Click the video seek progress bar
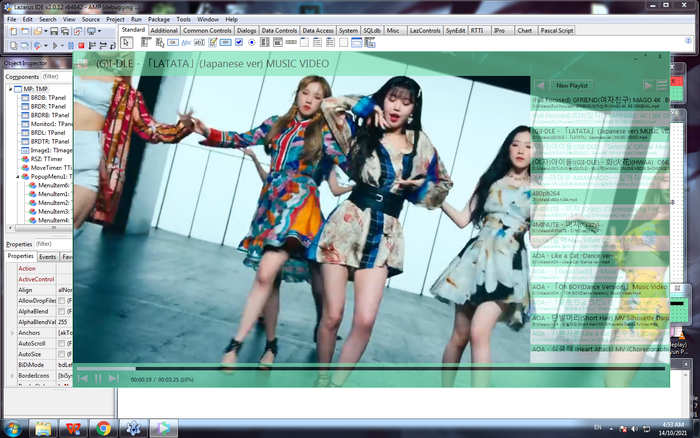 pos(370,368)
